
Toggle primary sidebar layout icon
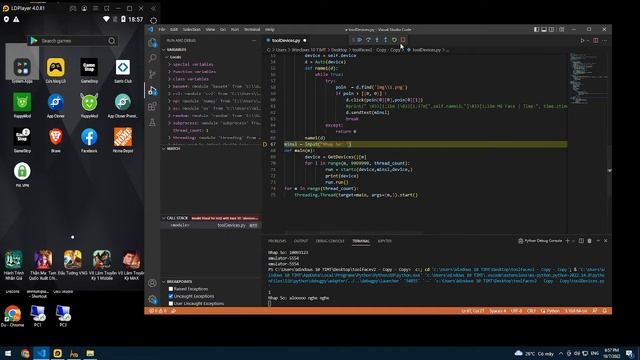(x=536, y=29)
